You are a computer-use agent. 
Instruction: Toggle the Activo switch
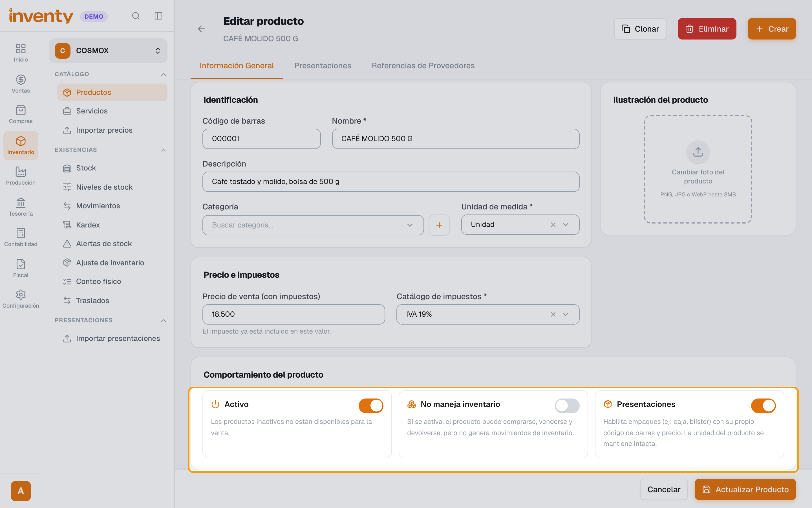tap(371, 406)
